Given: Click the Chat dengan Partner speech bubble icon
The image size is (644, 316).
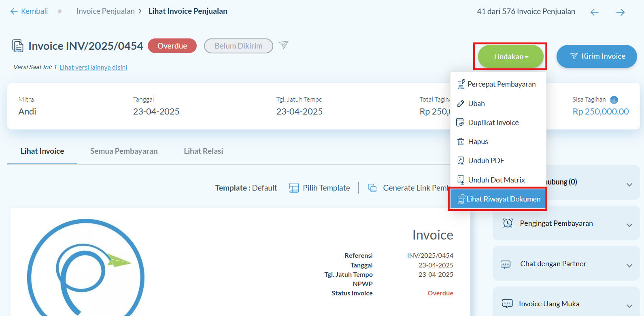Looking at the screenshot, I should [506, 264].
